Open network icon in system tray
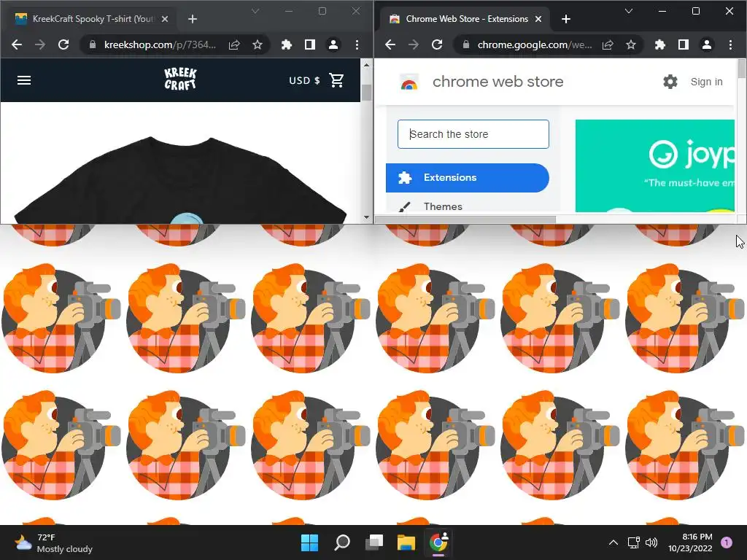This screenshot has width=747, height=560. point(633,542)
